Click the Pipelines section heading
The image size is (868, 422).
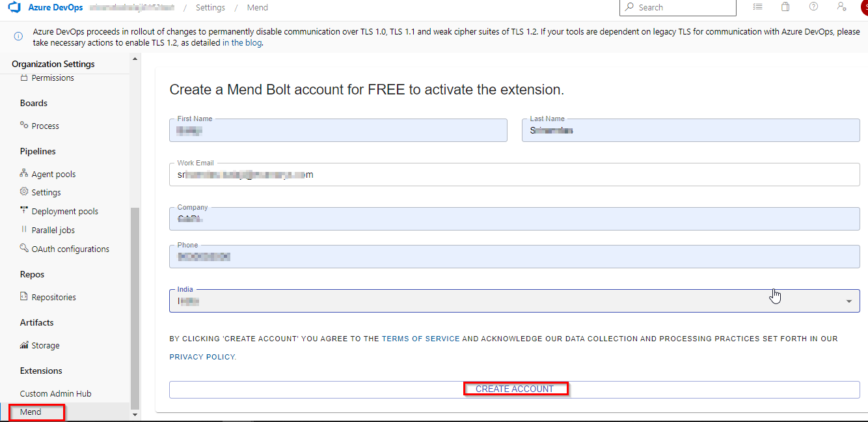(x=38, y=151)
